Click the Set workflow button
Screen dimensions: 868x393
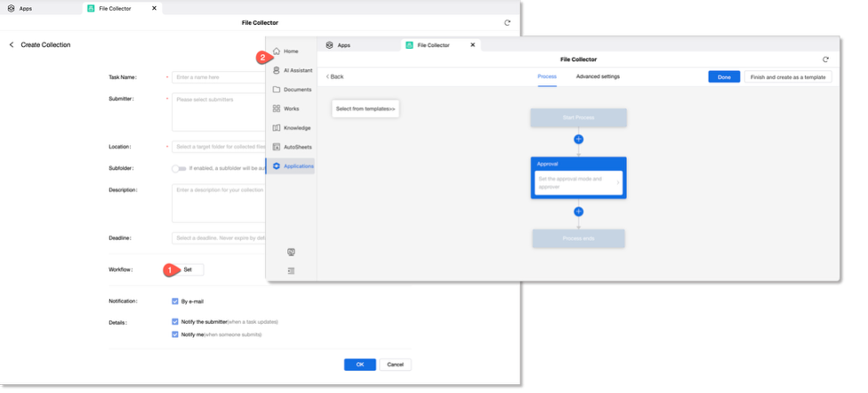(188, 269)
